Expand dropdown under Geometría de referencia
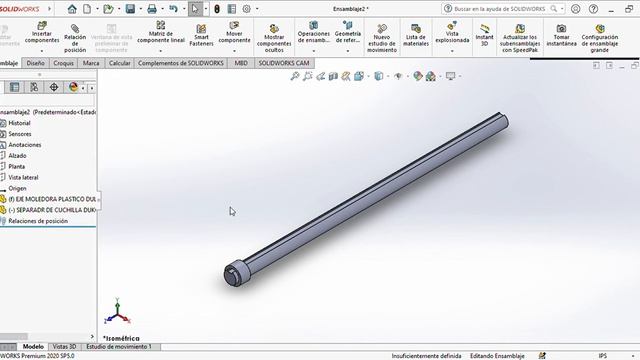This screenshot has height=360, width=640. click(348, 51)
